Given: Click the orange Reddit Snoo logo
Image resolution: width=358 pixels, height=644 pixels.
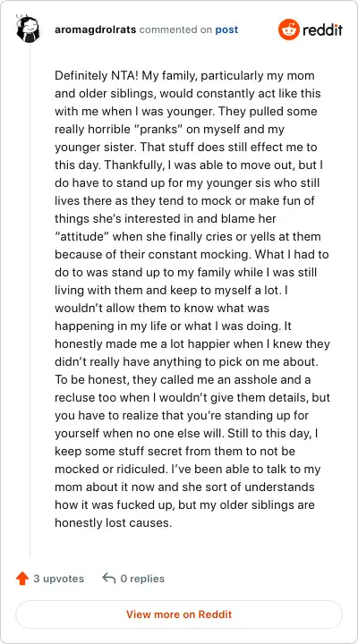Looking at the screenshot, I should [289, 30].
